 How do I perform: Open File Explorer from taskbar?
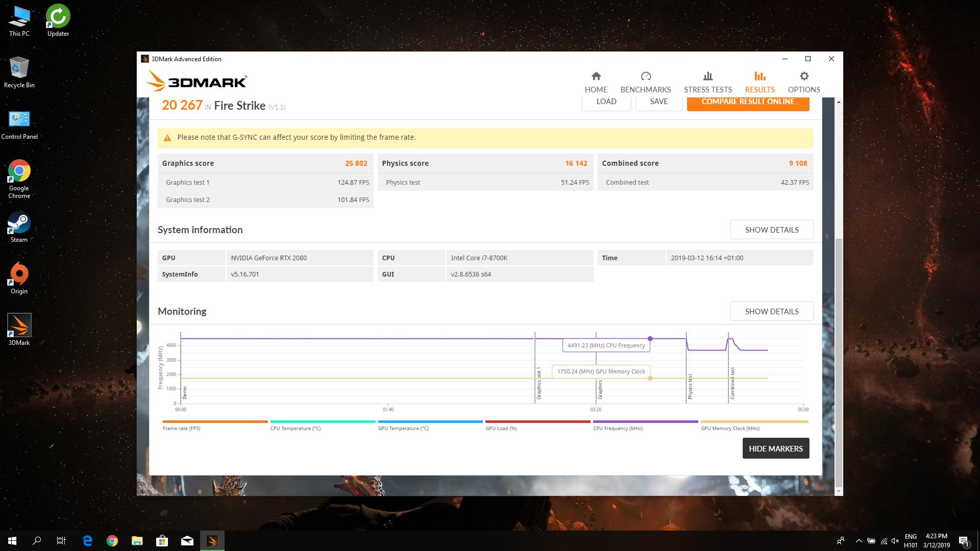[x=137, y=541]
